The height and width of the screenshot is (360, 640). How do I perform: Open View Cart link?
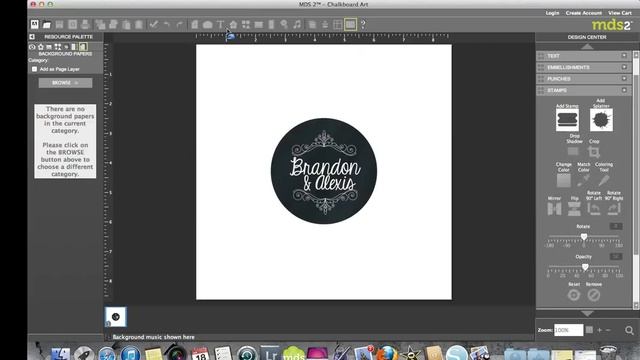click(620, 13)
